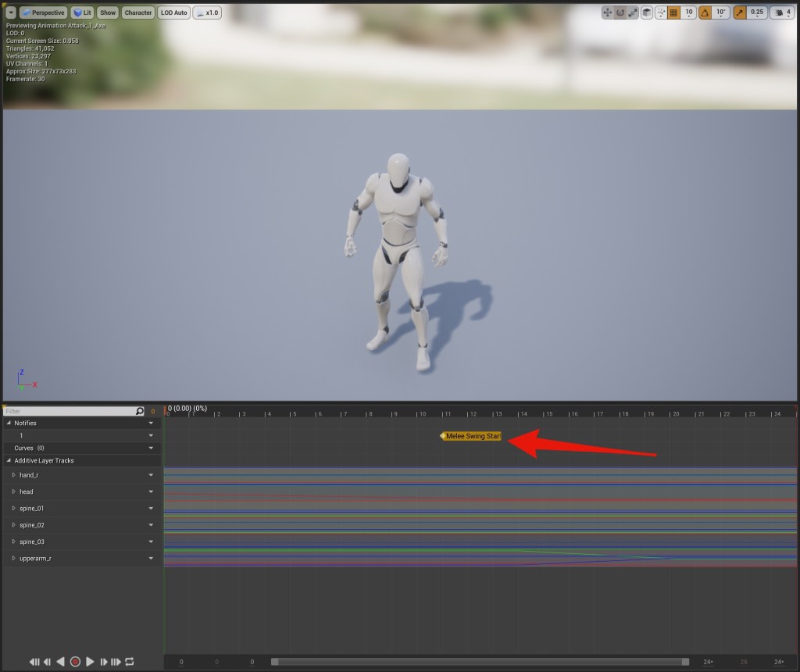
Task: Click the surface snapping icon
Action: coord(661,13)
